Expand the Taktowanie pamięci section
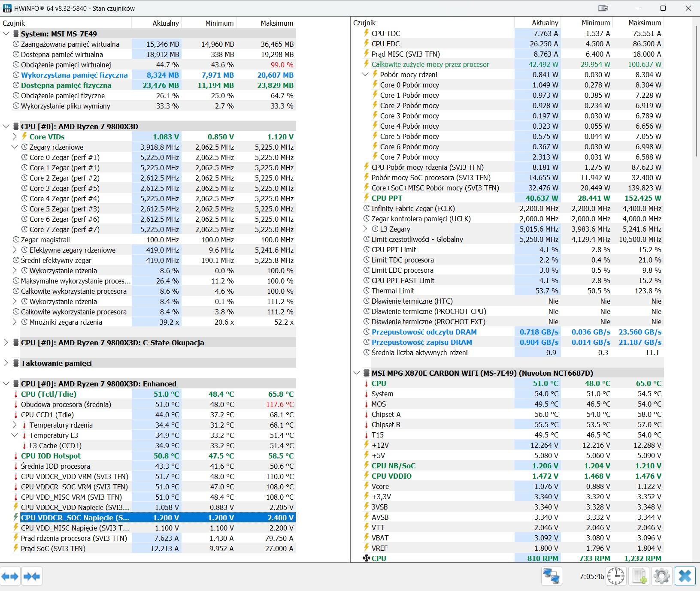Viewport: 700px width, 591px height. (6, 363)
